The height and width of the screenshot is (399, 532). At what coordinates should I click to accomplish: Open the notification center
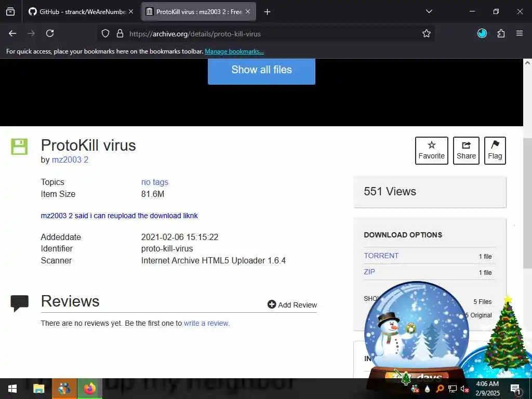(x=515, y=389)
